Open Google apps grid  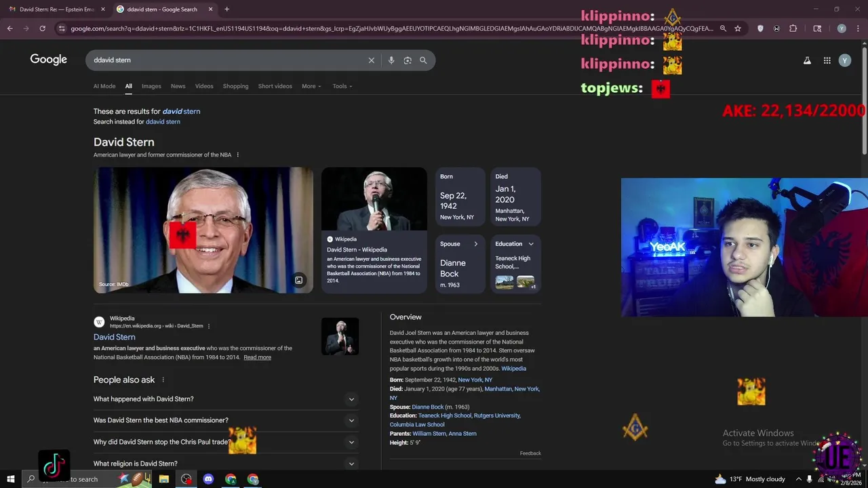[827, 60]
